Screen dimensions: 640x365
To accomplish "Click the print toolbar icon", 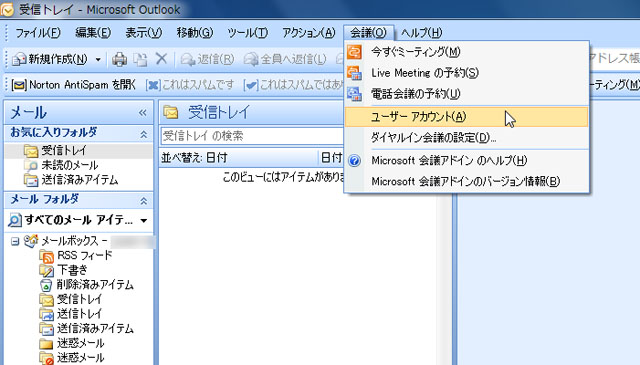I will [120, 60].
